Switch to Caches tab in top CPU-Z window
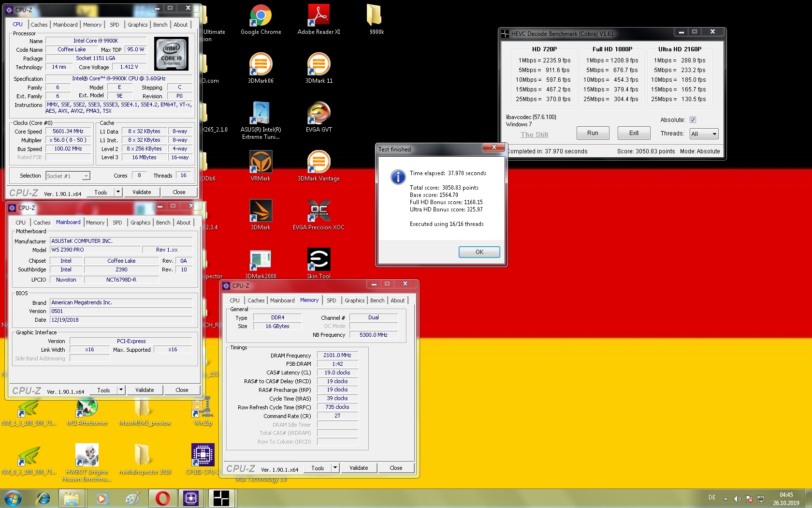 tap(39, 25)
